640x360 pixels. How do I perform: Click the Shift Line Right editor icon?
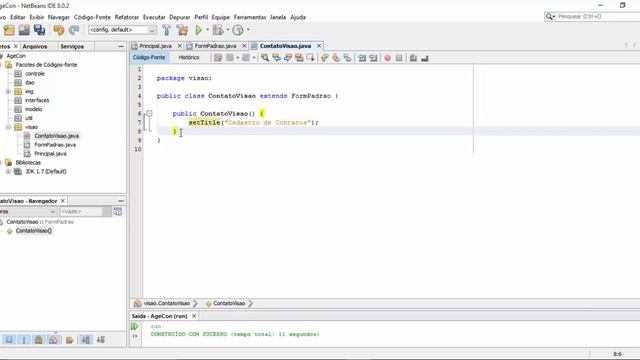(373, 58)
